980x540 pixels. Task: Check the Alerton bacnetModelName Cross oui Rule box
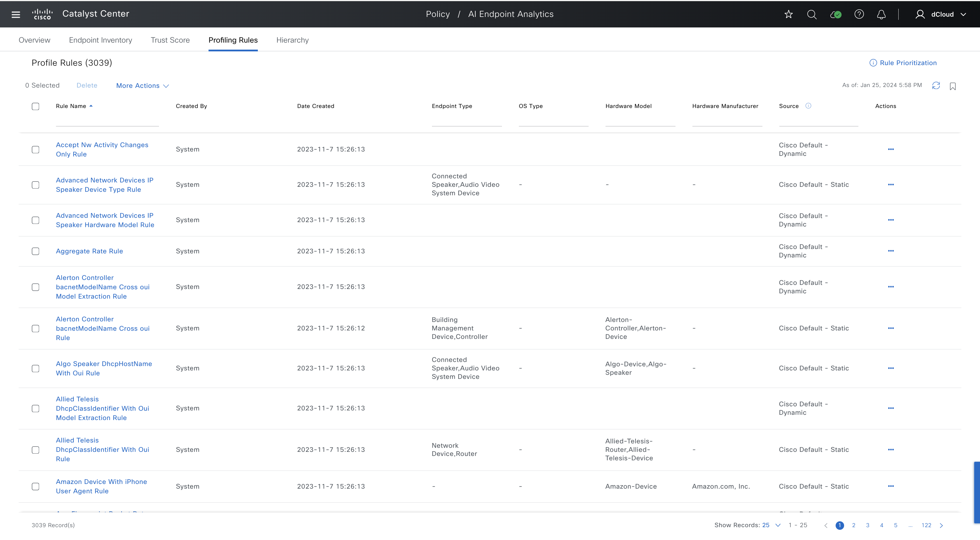[x=35, y=329]
